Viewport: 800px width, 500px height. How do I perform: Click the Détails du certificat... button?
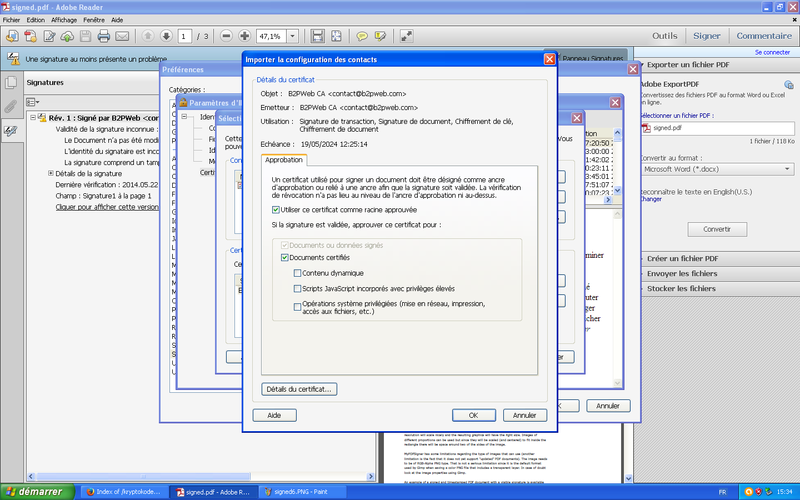coord(299,389)
